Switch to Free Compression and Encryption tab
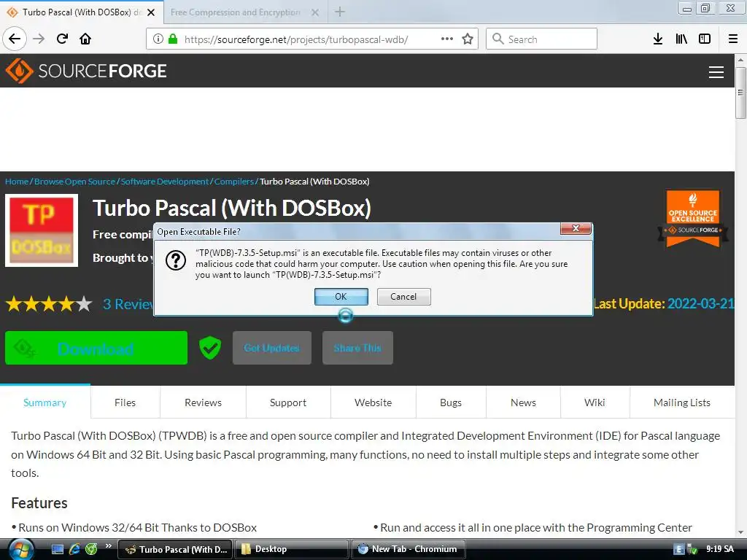The image size is (747, 560). point(236,12)
